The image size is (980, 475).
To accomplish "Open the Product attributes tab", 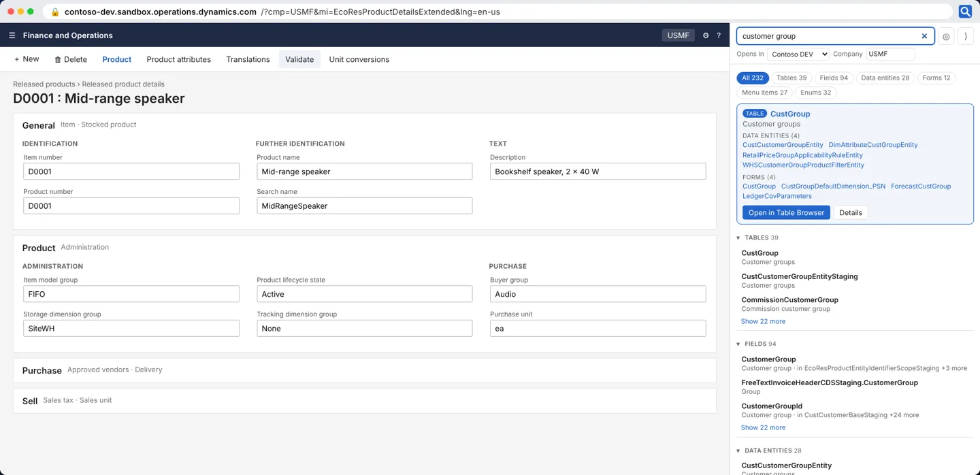I will [x=179, y=59].
